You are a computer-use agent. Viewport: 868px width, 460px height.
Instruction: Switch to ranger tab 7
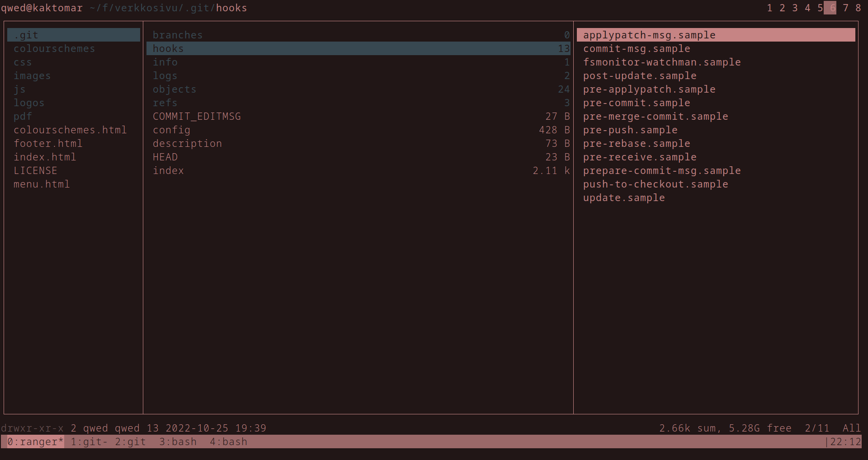click(x=845, y=8)
